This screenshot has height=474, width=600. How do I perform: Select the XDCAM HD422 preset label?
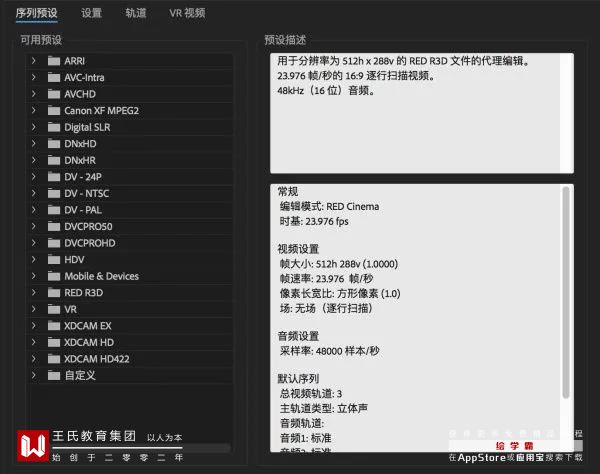(x=96, y=359)
